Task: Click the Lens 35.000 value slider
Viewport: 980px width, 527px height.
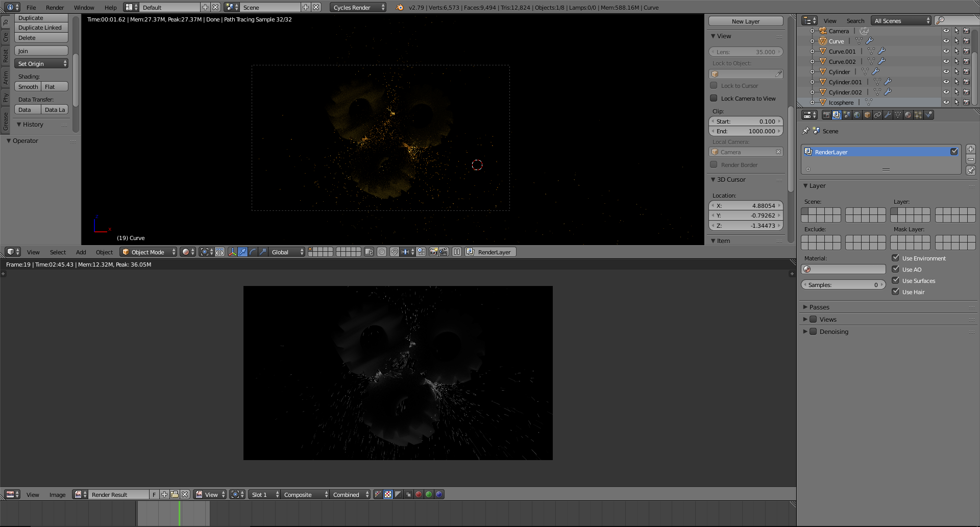Action: [746, 52]
